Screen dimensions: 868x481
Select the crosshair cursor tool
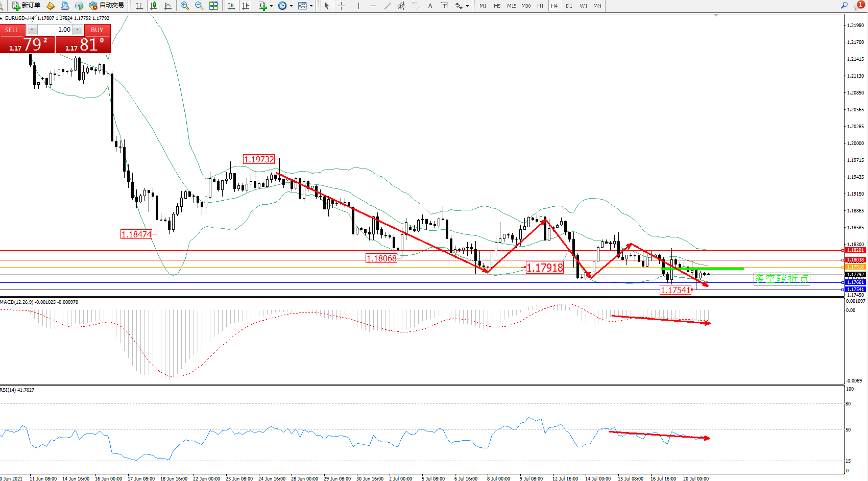coord(341,6)
